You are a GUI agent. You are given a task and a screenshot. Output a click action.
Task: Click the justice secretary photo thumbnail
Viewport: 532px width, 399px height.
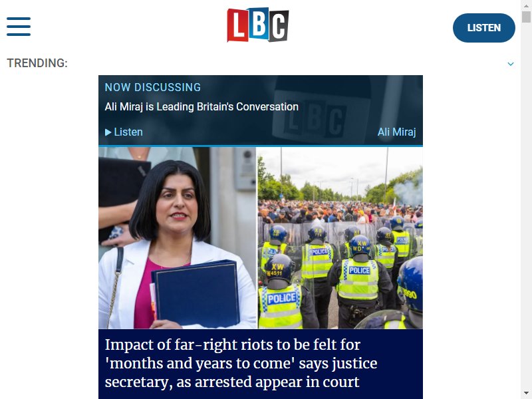click(177, 237)
